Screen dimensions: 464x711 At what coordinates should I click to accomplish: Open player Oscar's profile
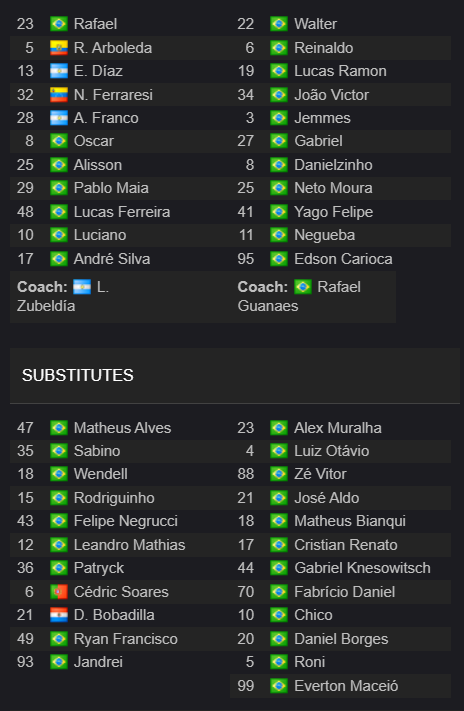pyautogui.click(x=93, y=141)
